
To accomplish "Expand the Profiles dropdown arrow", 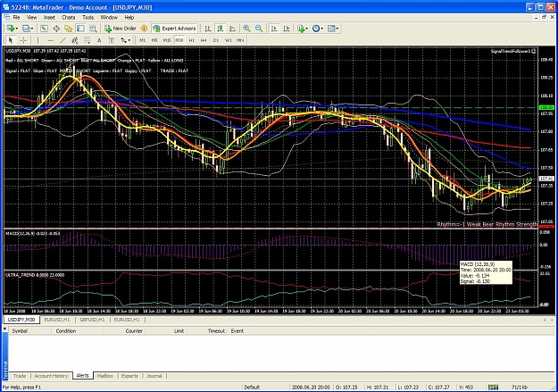I will pyautogui.click(x=32, y=29).
